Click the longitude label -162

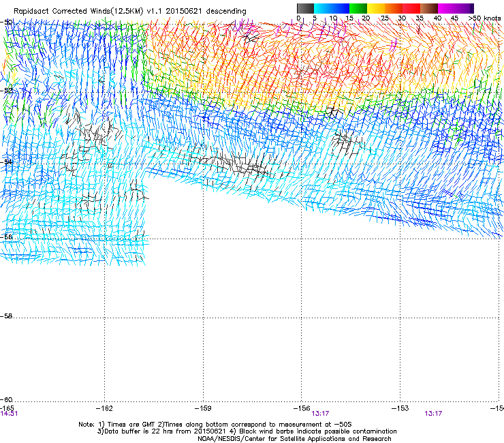(x=104, y=408)
